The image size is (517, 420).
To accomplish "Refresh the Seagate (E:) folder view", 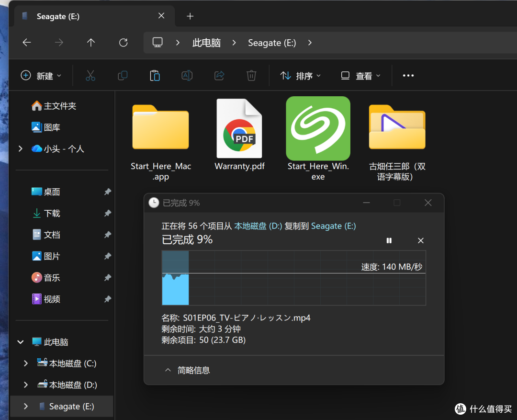I will point(124,43).
